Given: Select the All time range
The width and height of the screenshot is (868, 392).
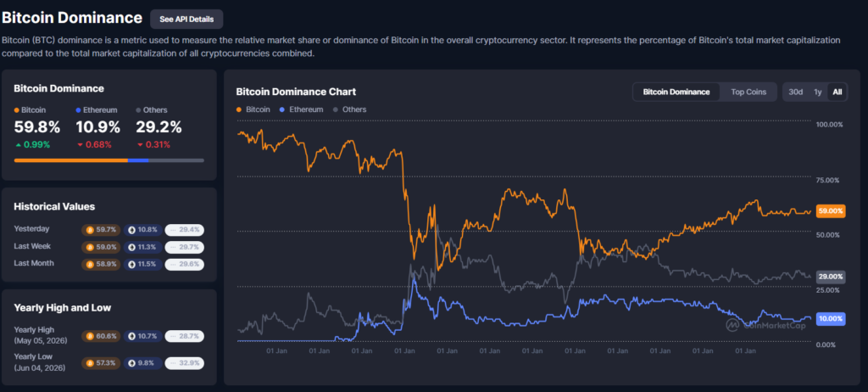Looking at the screenshot, I should 837,92.
